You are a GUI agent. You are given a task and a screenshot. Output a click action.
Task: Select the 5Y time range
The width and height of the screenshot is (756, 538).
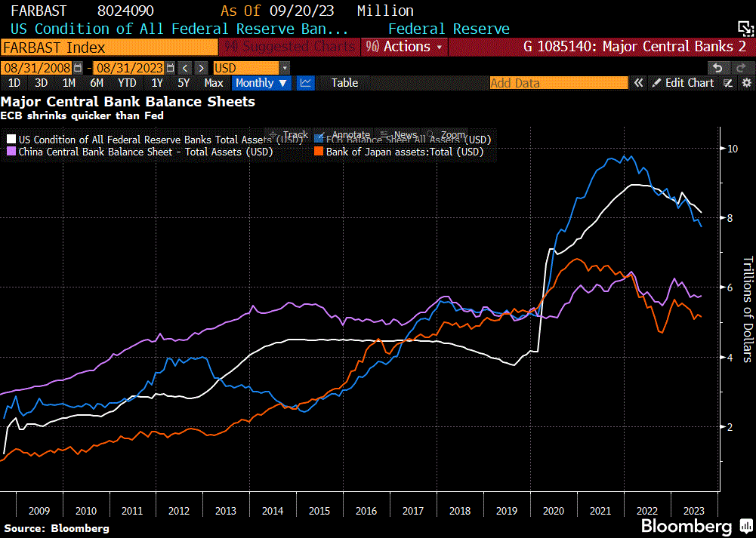pyautogui.click(x=184, y=83)
